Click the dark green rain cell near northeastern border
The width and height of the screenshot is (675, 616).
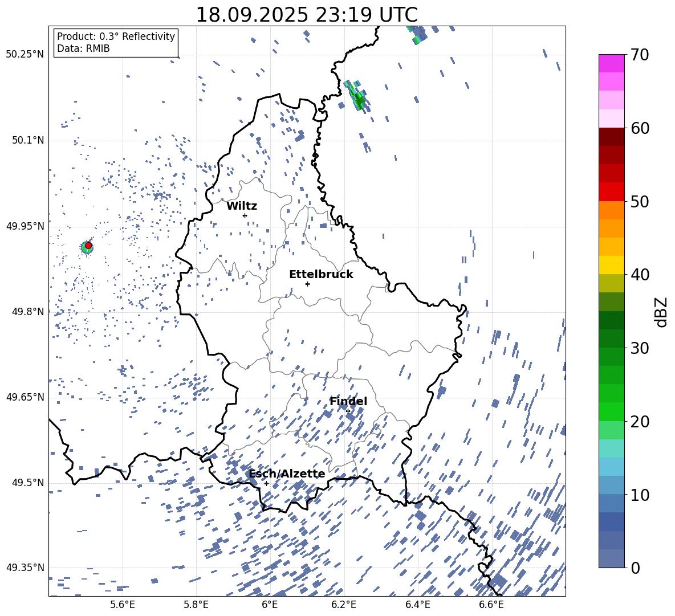(359, 100)
